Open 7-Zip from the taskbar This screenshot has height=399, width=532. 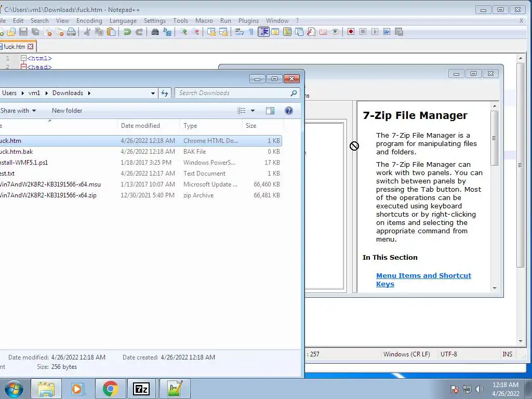click(141, 389)
